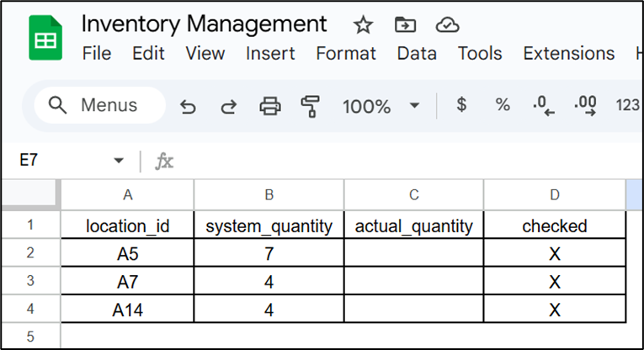Apply percent format

503,105
